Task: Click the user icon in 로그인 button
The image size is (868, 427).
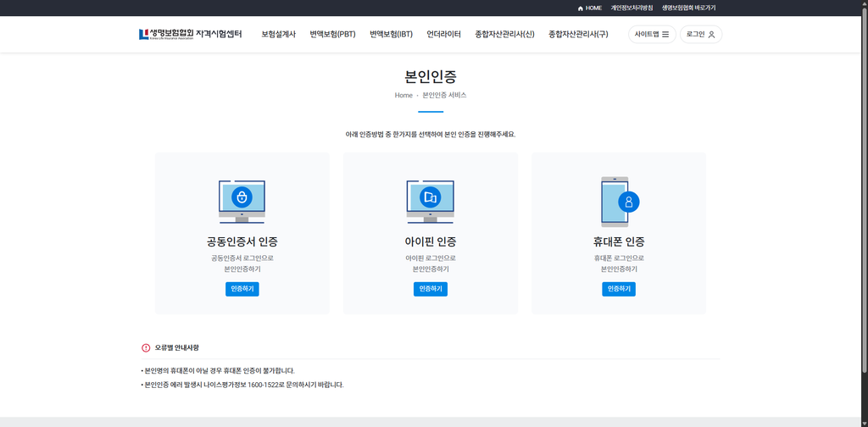Action: 712,34
